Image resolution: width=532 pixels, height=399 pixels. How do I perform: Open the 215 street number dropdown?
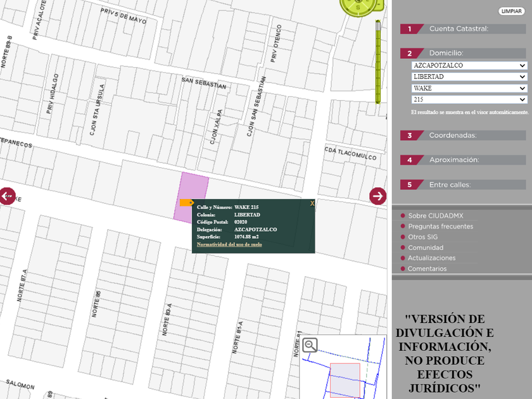pyautogui.click(x=469, y=99)
